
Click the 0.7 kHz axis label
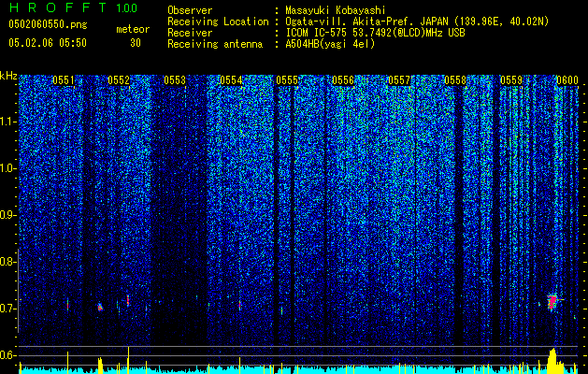(7, 309)
